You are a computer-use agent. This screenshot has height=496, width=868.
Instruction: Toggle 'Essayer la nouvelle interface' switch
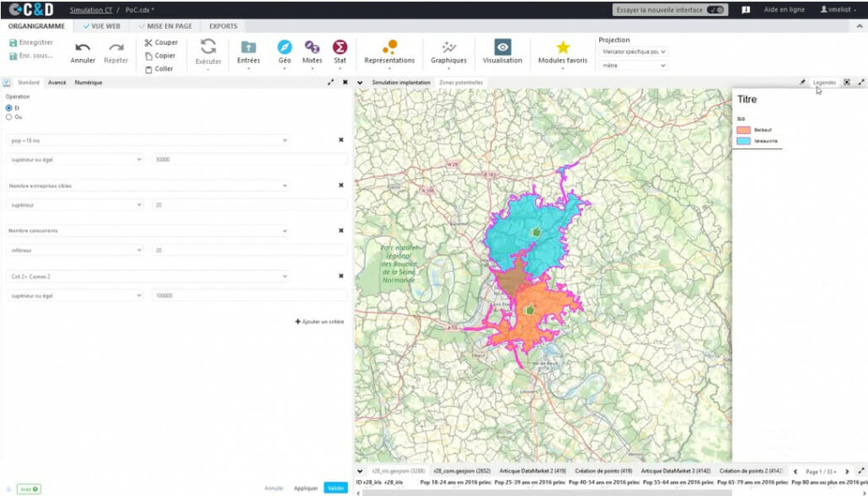pos(715,9)
